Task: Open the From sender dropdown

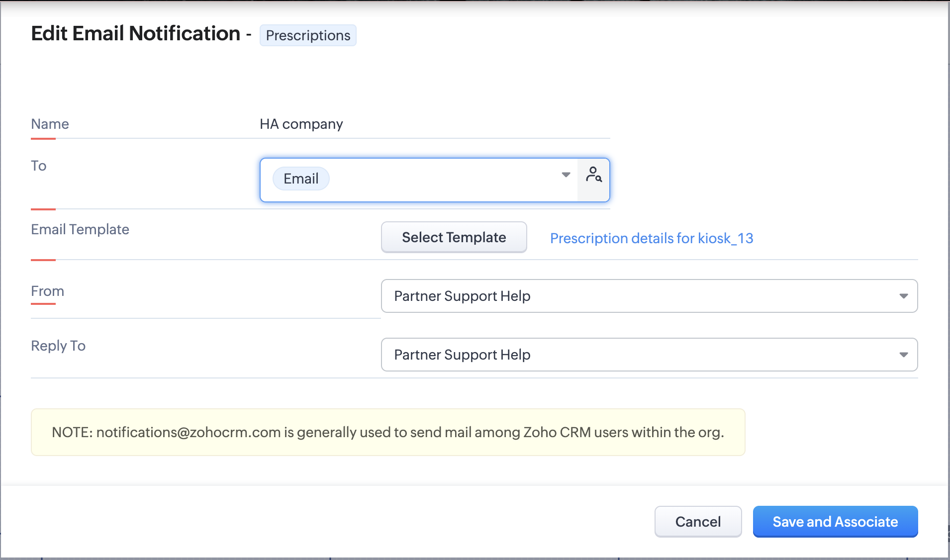Action: [x=642, y=296]
